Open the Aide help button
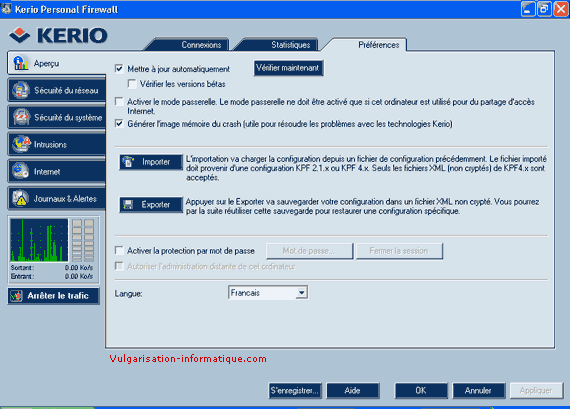570x409 pixels. tap(353, 390)
